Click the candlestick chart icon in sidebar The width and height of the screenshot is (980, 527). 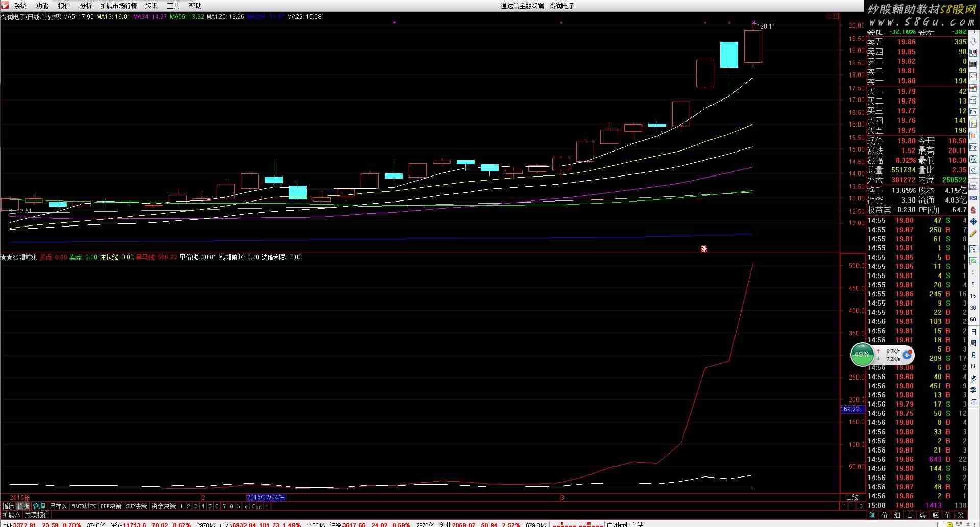coord(973,88)
